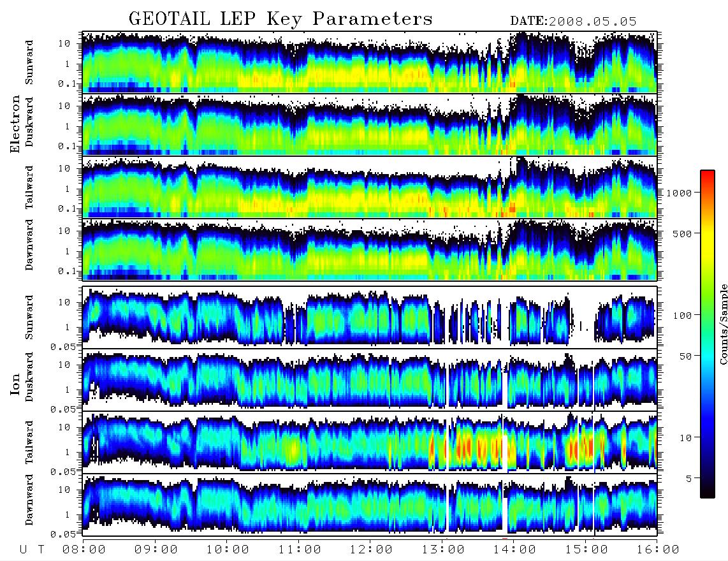
Task: Click the Ion 'Dawnward' panel label
Action: tap(29, 500)
